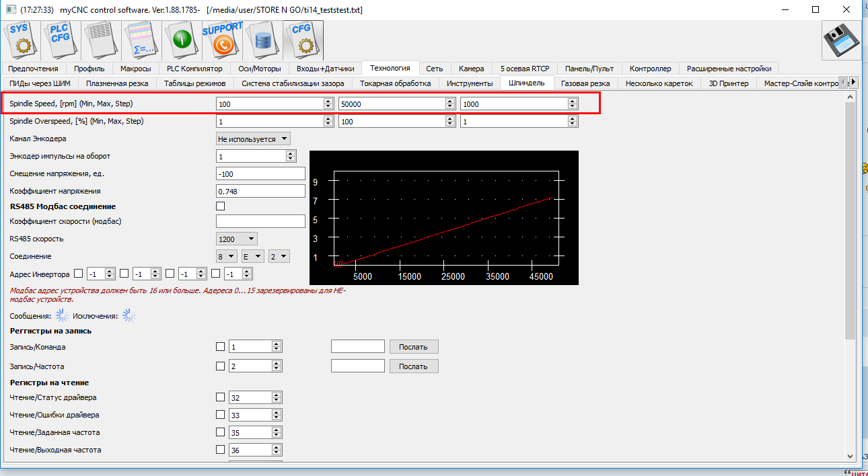Click the tab bar left scroll arrow
This screenshot has height=476, width=868.
(844, 82)
